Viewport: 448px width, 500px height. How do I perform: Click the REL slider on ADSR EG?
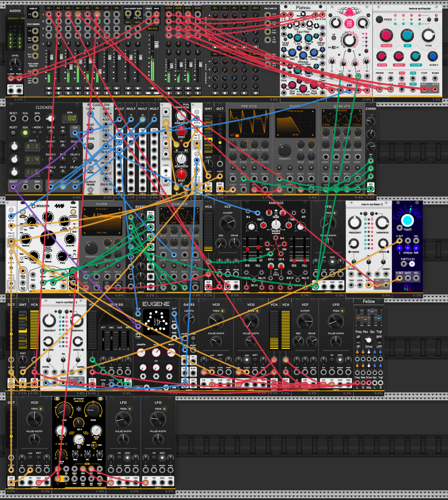[127, 341]
